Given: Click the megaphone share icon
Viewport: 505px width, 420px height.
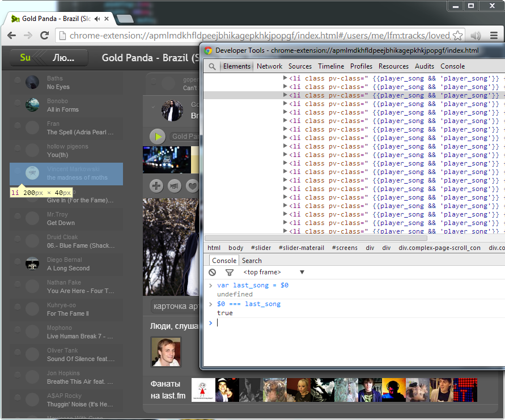Looking at the screenshot, I should pyautogui.click(x=175, y=186).
